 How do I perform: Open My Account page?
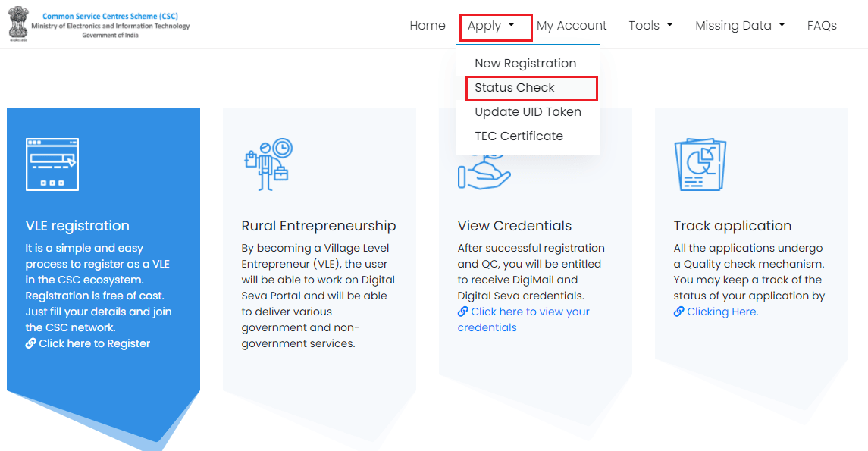point(572,26)
